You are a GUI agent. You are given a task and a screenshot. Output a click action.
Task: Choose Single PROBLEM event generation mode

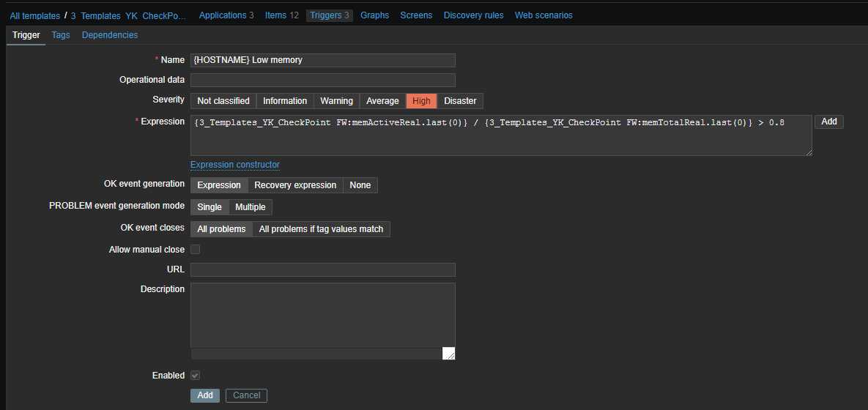209,207
